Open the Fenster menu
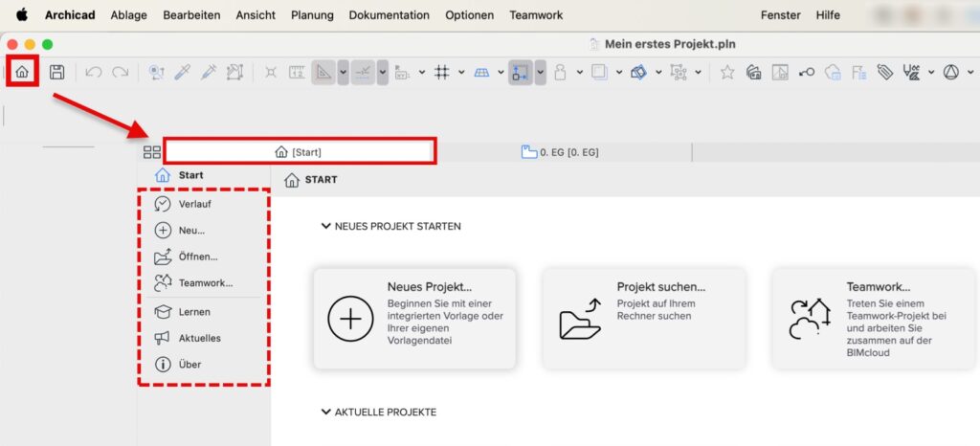Image resolution: width=980 pixels, height=446 pixels. [781, 15]
